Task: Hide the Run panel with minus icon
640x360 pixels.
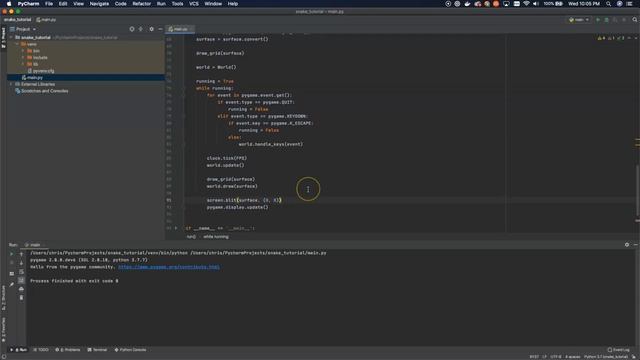Action: coord(636,244)
